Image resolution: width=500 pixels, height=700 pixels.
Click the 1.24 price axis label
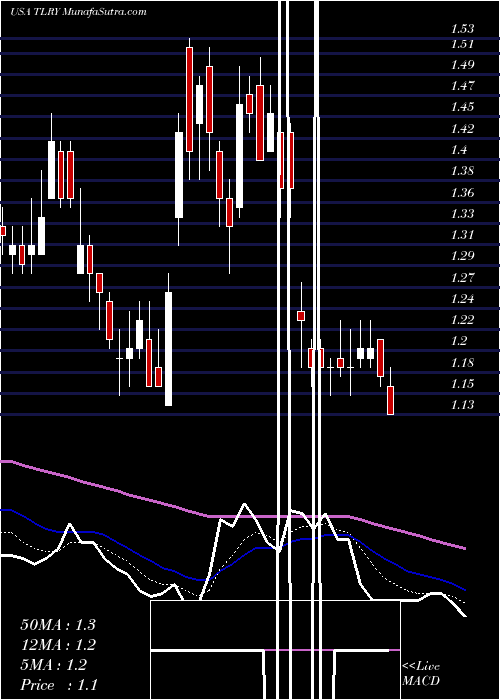tap(462, 298)
